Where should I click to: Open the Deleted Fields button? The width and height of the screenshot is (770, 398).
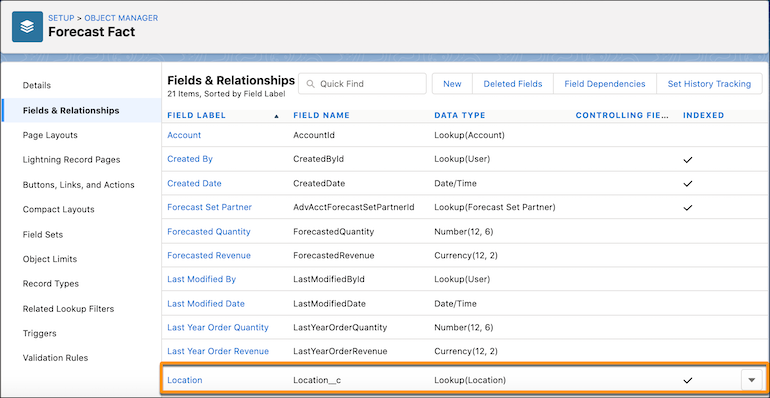click(x=513, y=84)
